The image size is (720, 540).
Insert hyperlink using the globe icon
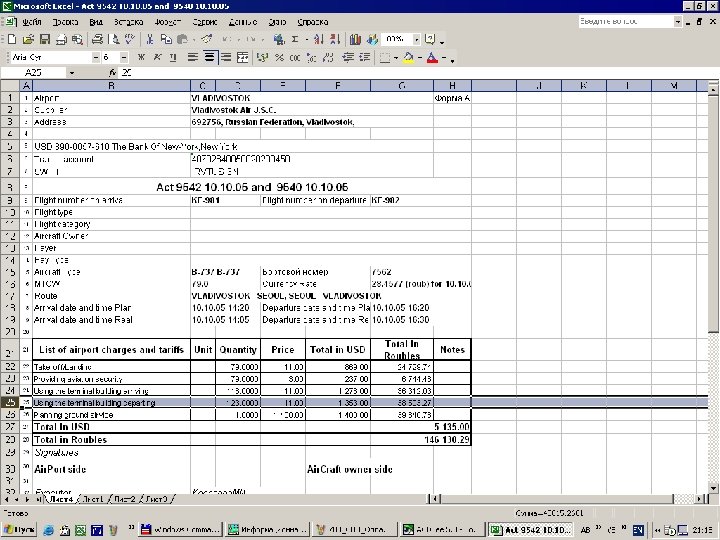(279, 39)
